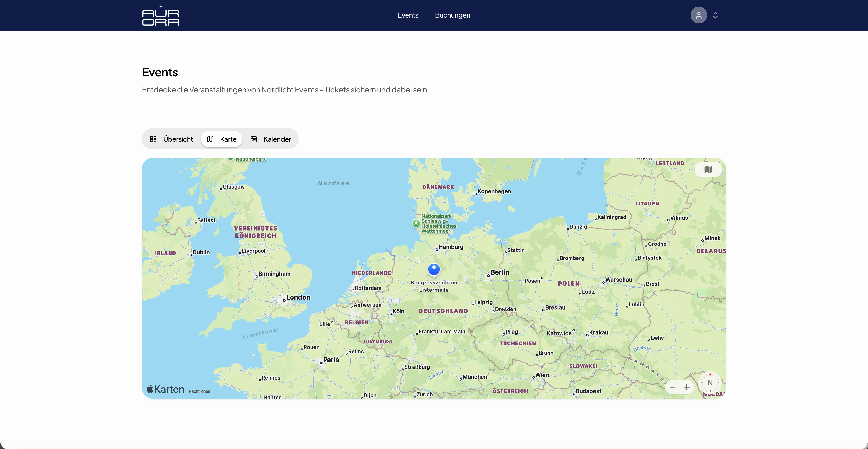Zoom out the map with minus
The height and width of the screenshot is (449, 868).
[672, 387]
